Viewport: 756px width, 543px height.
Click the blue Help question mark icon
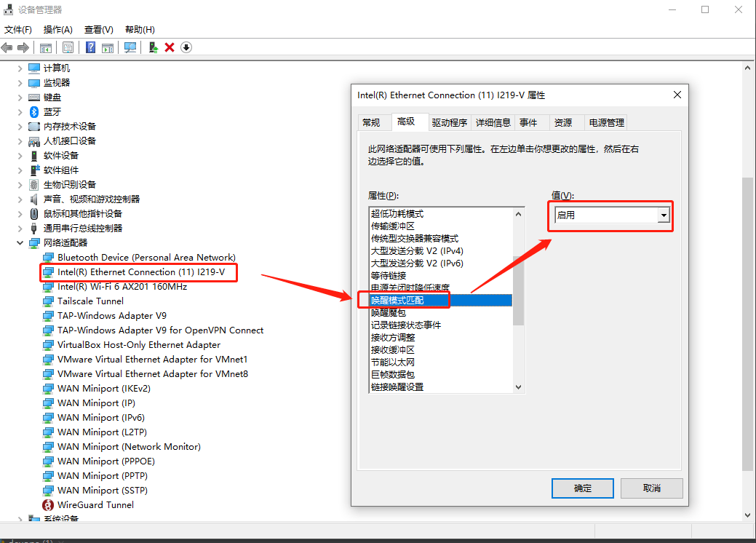[90, 47]
